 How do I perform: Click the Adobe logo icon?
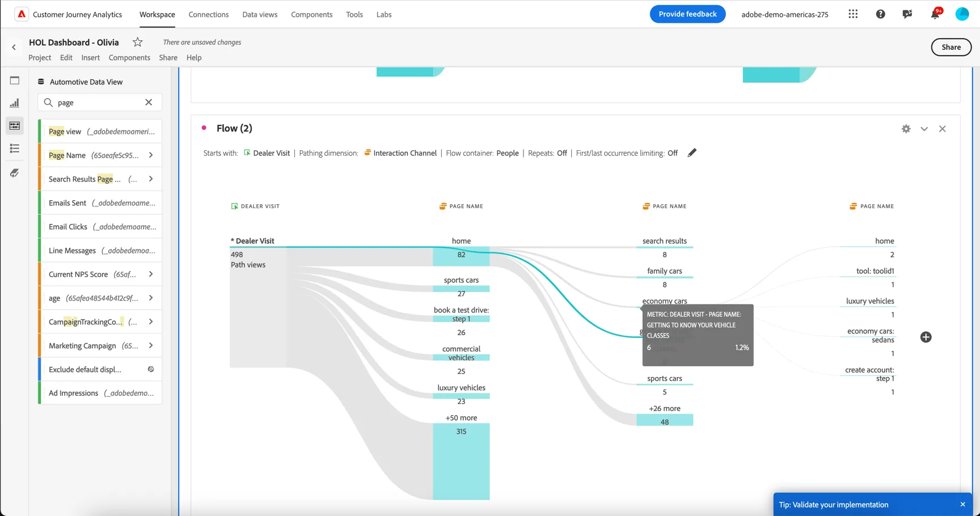pos(22,14)
